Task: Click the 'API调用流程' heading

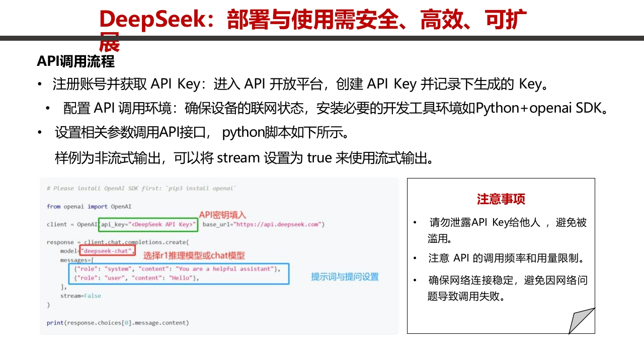Action: coord(76,61)
